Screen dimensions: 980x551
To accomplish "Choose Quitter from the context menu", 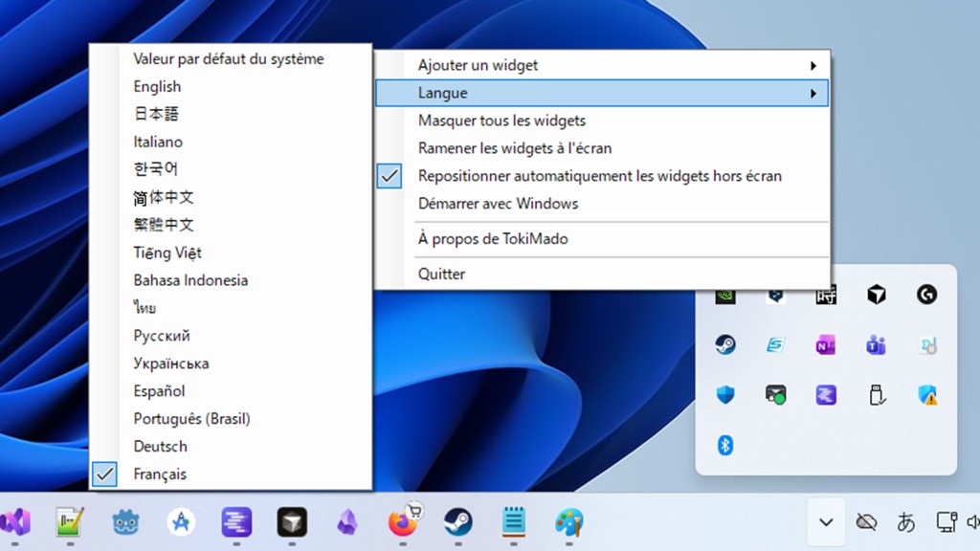I will coord(602,275).
